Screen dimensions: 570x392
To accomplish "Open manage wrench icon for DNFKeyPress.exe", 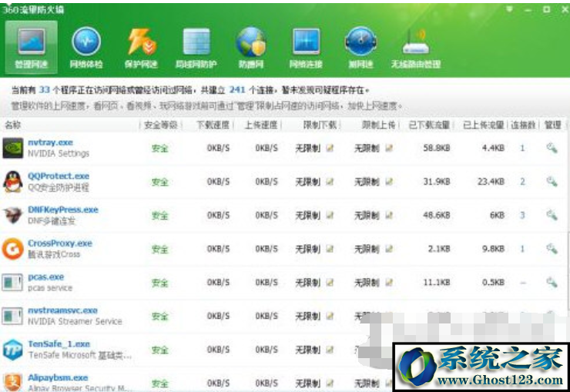I will [x=552, y=215].
